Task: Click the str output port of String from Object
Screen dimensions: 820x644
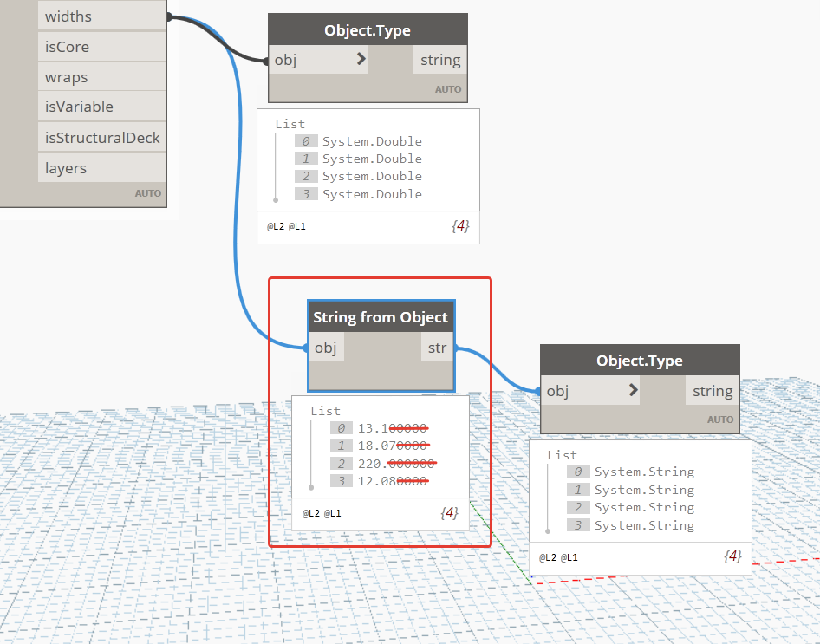Action: (437, 347)
